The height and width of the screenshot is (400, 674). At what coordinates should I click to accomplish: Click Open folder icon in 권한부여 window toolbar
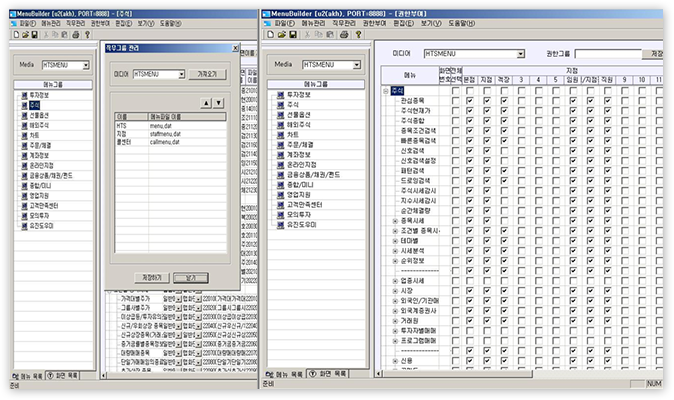coord(282,34)
